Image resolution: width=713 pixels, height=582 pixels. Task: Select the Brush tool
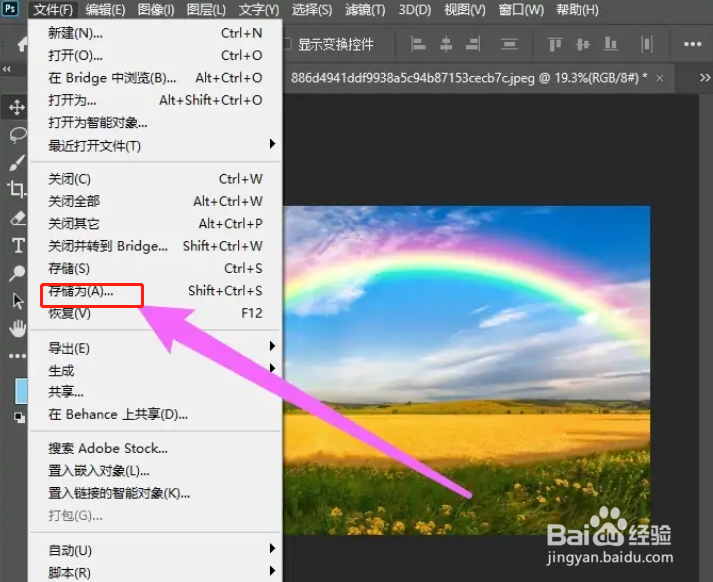(17, 163)
